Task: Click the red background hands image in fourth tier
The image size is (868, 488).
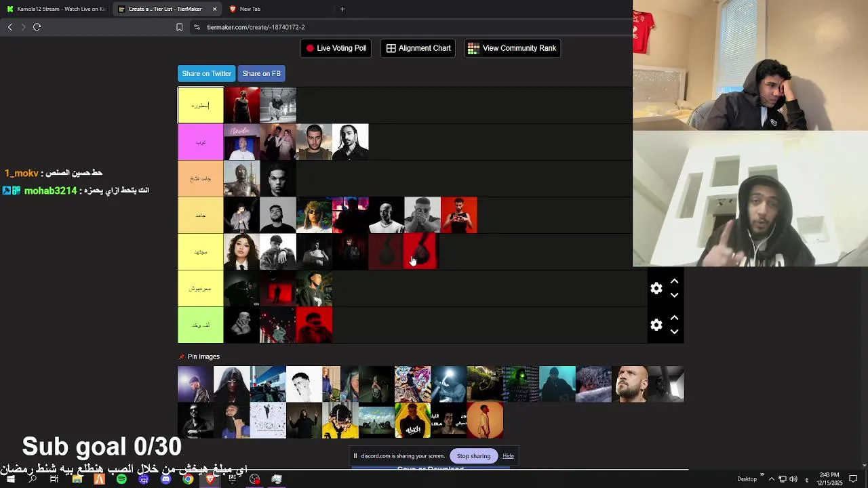Action: 459,216
